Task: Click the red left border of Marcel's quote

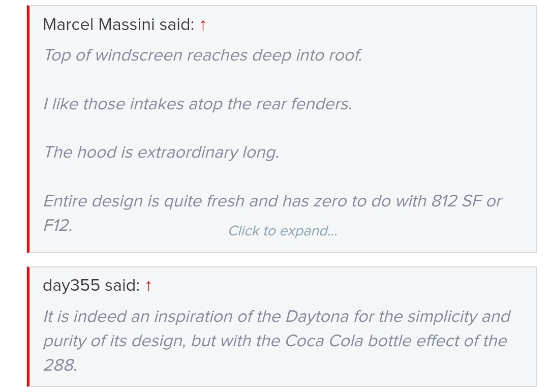Action: [28, 129]
